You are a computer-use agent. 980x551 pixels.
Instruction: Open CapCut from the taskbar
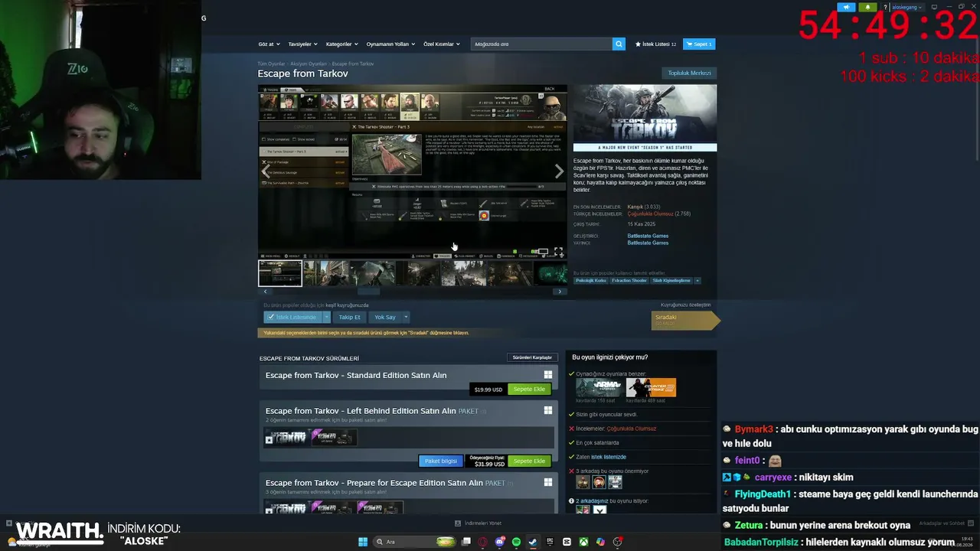[x=567, y=542]
